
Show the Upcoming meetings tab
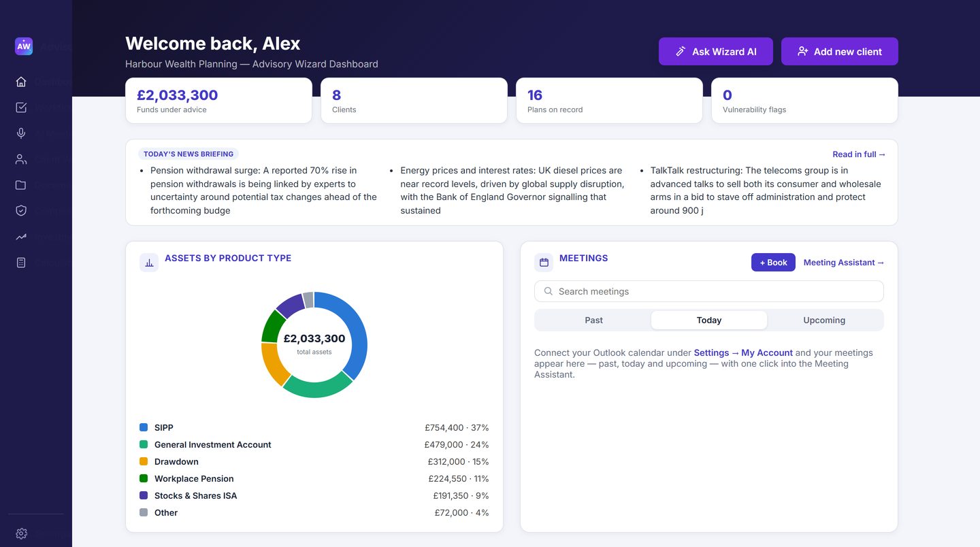824,320
